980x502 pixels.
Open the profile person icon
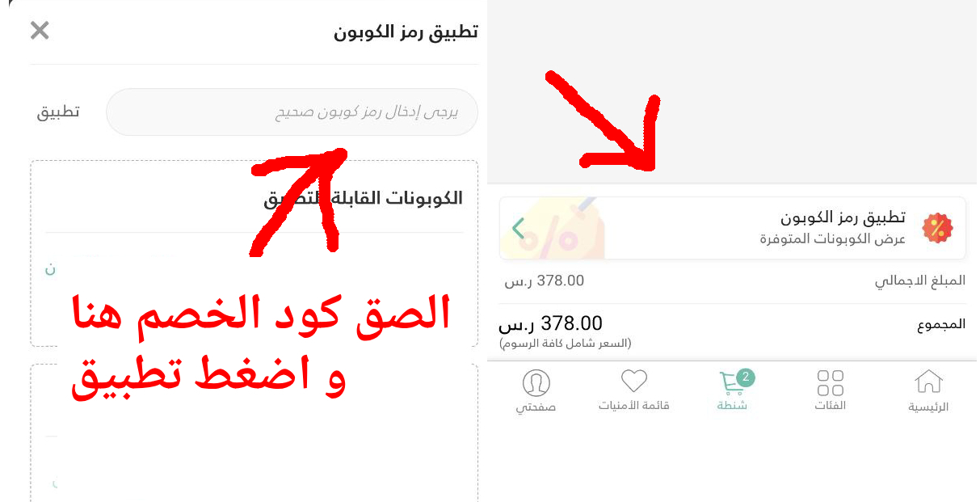pos(536,382)
